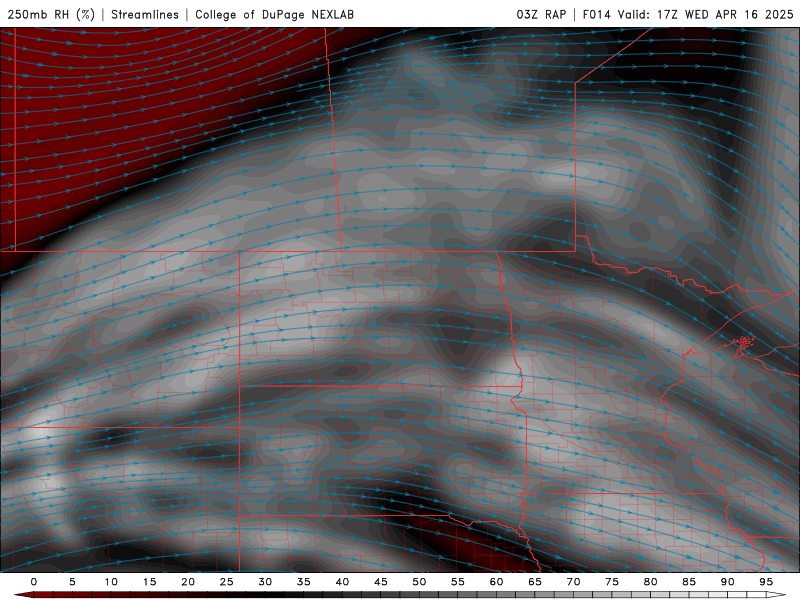Click the "80" color scale label
This screenshot has width=800, height=600.
651,582
